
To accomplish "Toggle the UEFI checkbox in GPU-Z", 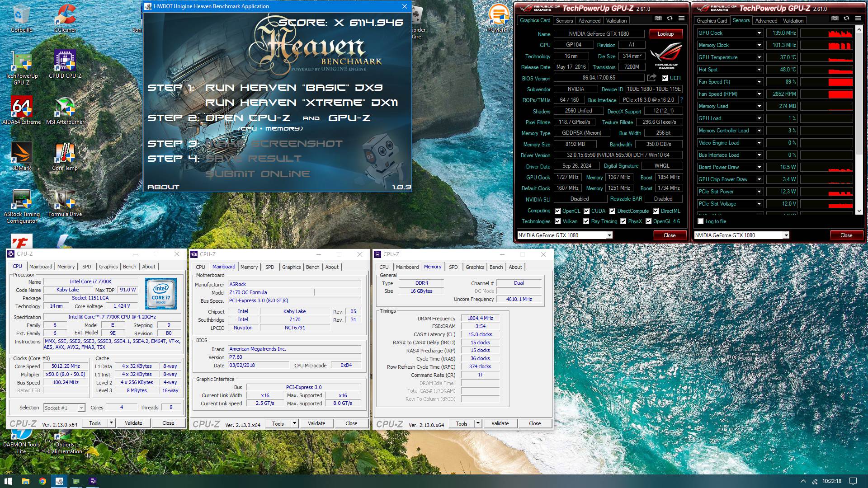I will tap(665, 78).
